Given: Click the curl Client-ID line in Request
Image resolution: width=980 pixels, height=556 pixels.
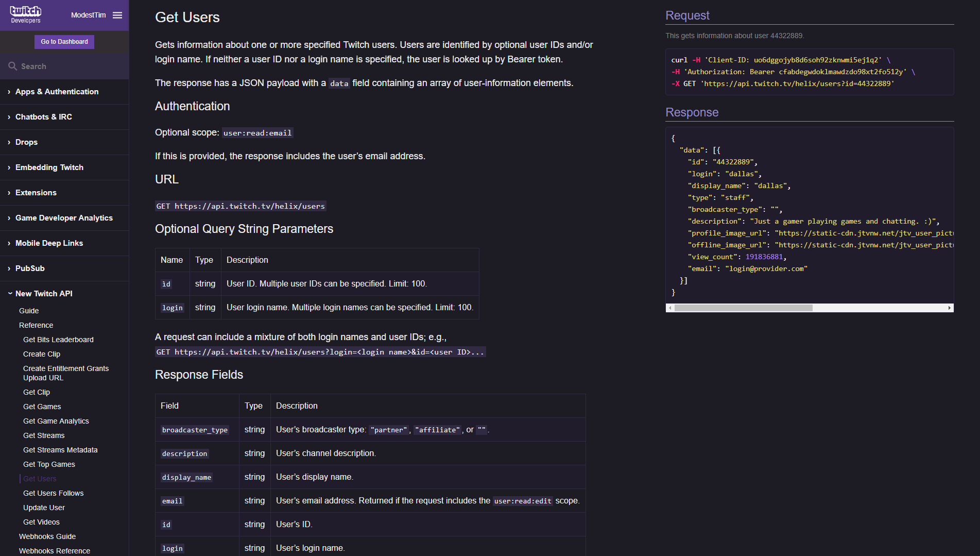Looking at the screenshot, I should tap(781, 60).
